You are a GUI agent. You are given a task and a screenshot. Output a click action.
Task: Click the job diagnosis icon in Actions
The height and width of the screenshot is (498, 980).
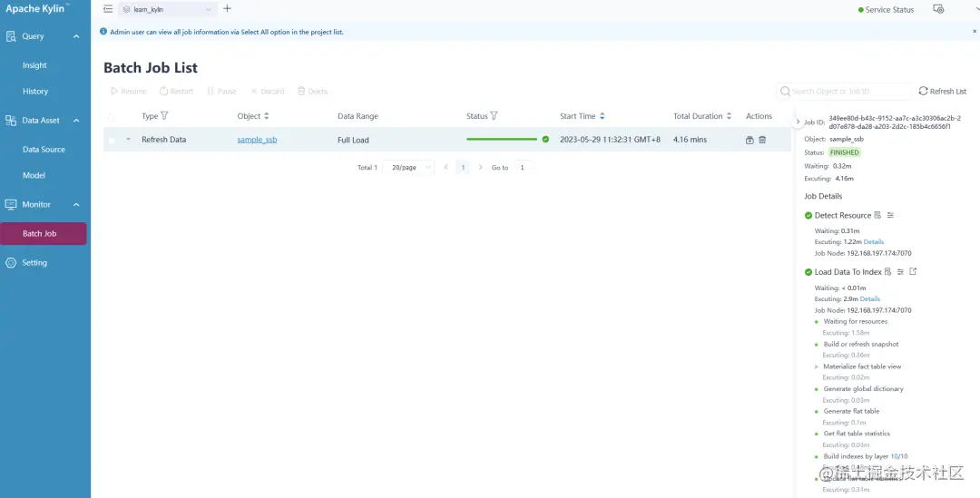(750, 140)
